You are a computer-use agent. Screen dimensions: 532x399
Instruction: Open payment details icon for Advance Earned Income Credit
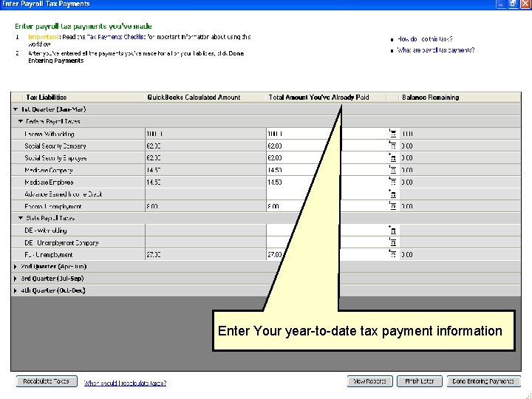coord(392,194)
